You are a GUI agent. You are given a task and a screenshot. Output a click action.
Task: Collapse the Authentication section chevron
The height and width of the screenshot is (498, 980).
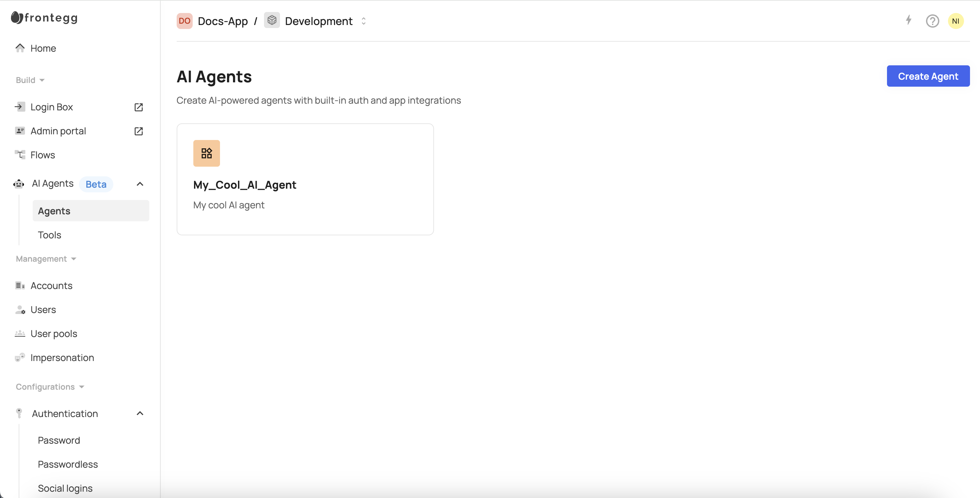(140, 414)
